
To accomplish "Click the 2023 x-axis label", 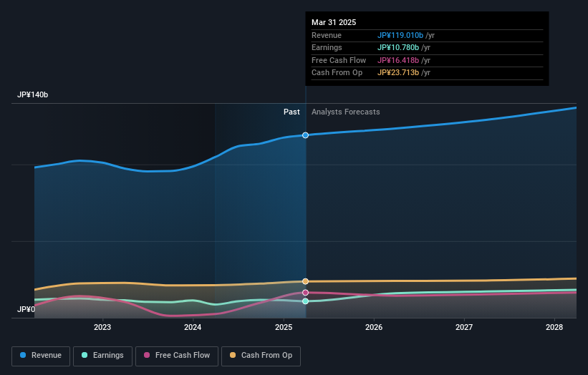I will click(x=102, y=327).
